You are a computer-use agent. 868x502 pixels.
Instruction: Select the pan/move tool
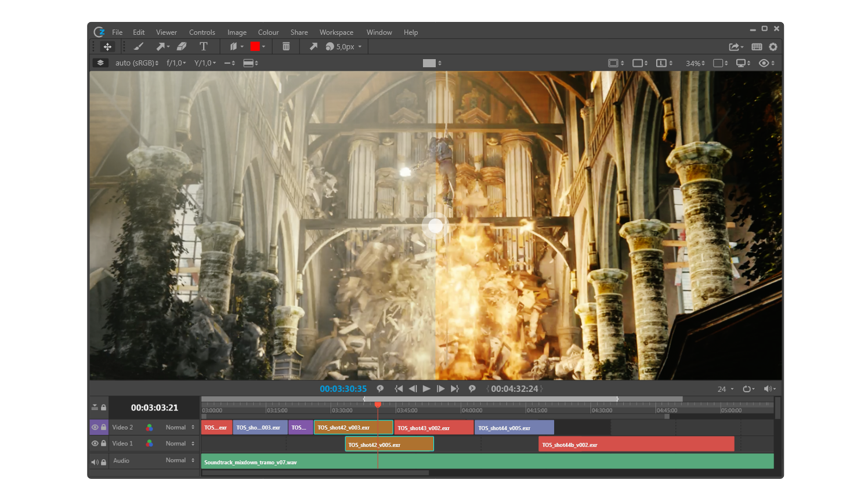pos(107,46)
